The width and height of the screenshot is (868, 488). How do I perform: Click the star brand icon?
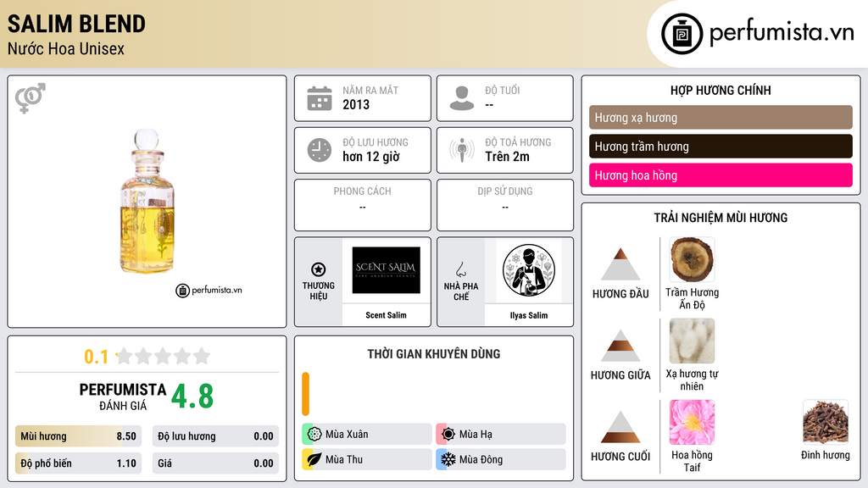click(x=319, y=269)
